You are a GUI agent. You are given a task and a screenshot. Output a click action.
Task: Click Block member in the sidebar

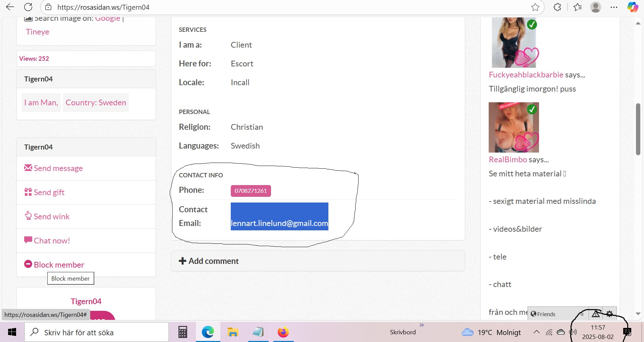coord(59,265)
